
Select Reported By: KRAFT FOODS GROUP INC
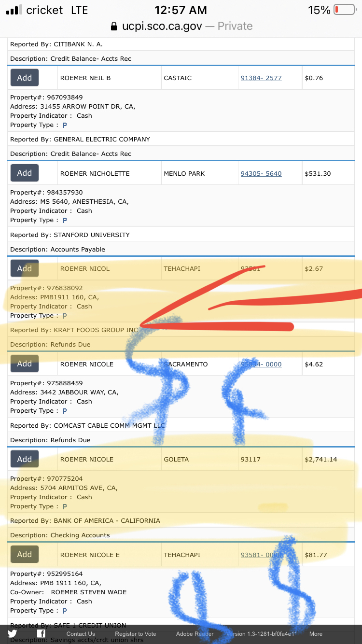74,330
